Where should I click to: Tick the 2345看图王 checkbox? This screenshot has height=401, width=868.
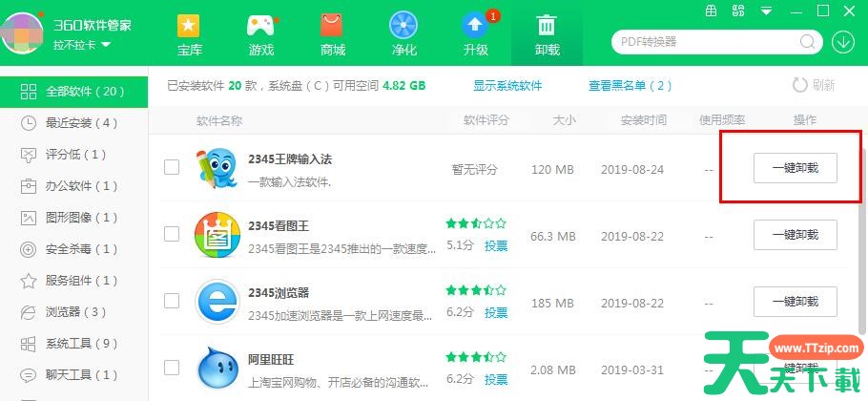[172, 234]
